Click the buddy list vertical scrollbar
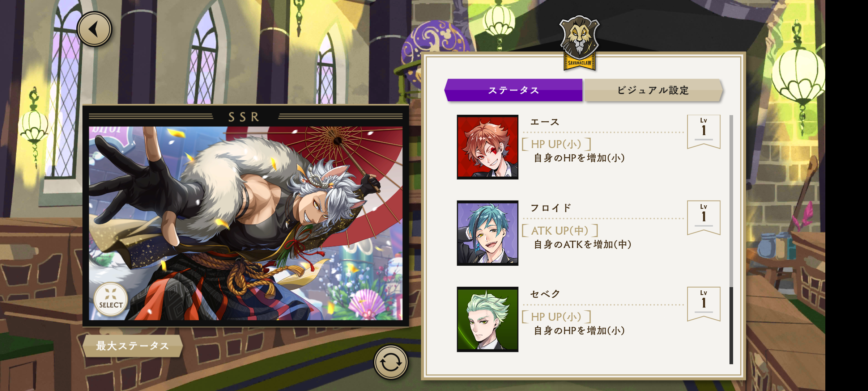The image size is (868, 391). click(x=731, y=240)
